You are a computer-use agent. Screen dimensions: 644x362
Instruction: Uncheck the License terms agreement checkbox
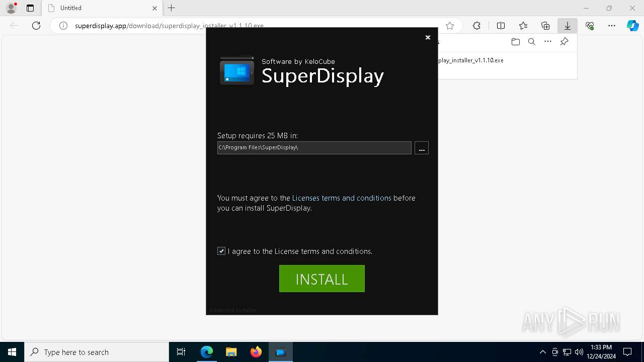point(221,251)
